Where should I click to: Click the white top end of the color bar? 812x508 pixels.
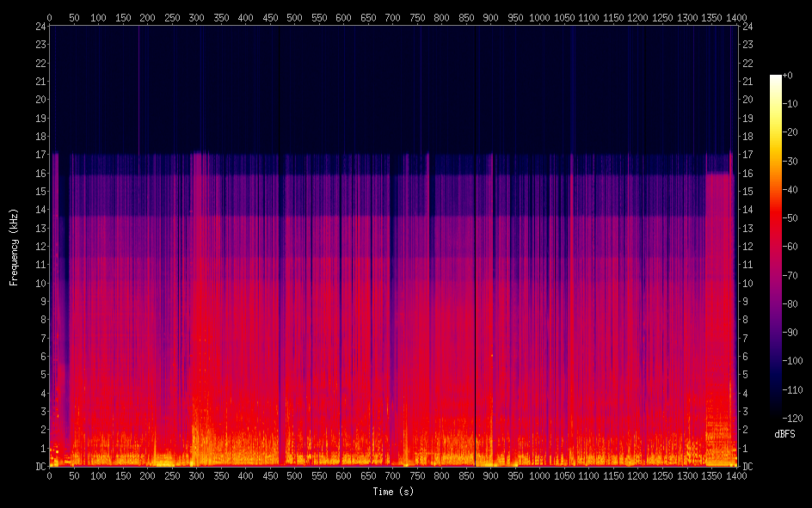point(775,78)
